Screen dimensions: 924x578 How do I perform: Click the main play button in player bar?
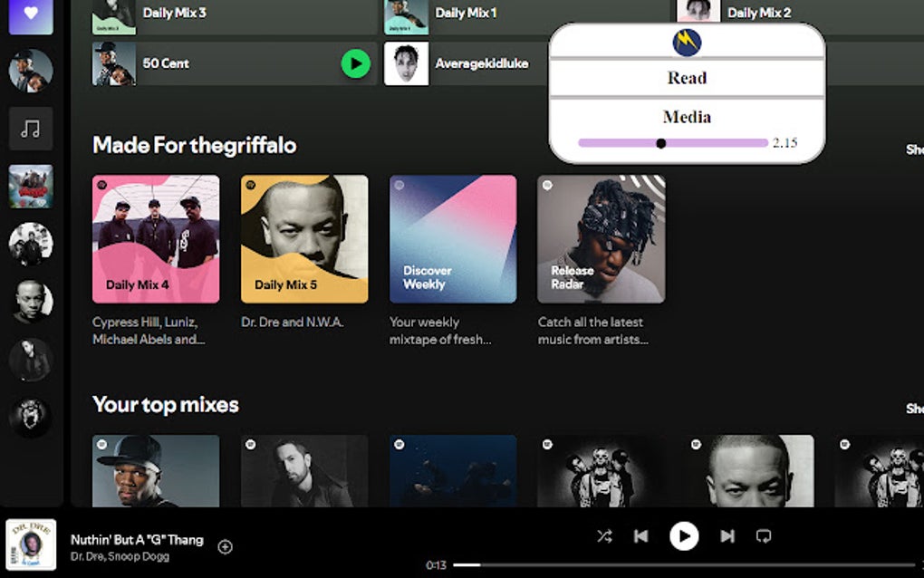click(684, 536)
